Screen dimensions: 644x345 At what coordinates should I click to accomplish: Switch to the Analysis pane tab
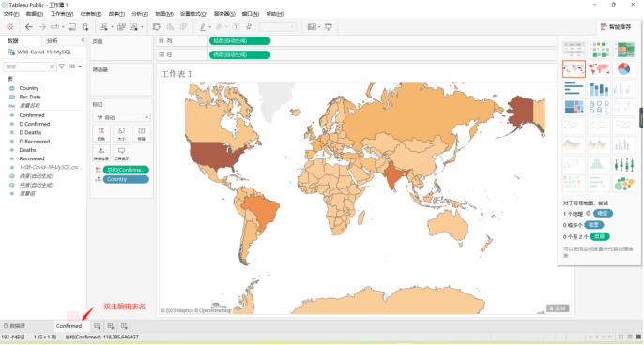tap(53, 40)
